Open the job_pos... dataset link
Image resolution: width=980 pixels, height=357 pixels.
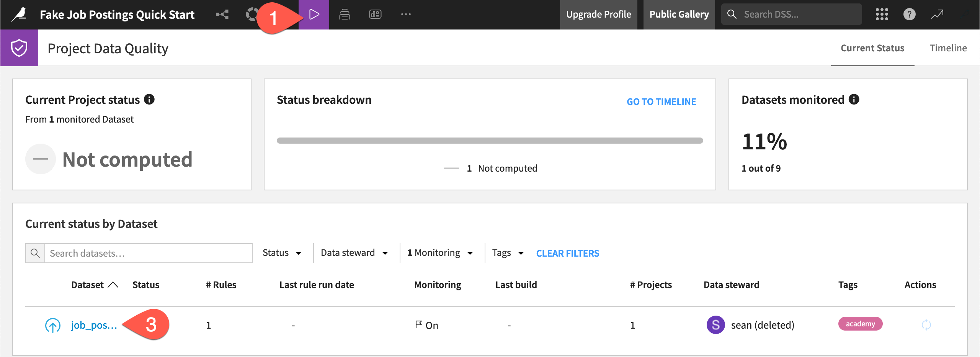point(94,325)
